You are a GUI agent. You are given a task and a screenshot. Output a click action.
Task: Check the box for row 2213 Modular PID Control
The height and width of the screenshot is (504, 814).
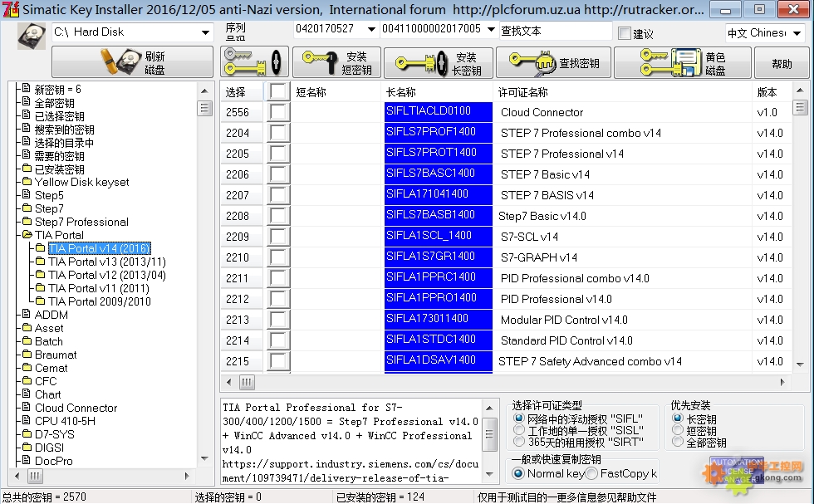[x=278, y=320]
